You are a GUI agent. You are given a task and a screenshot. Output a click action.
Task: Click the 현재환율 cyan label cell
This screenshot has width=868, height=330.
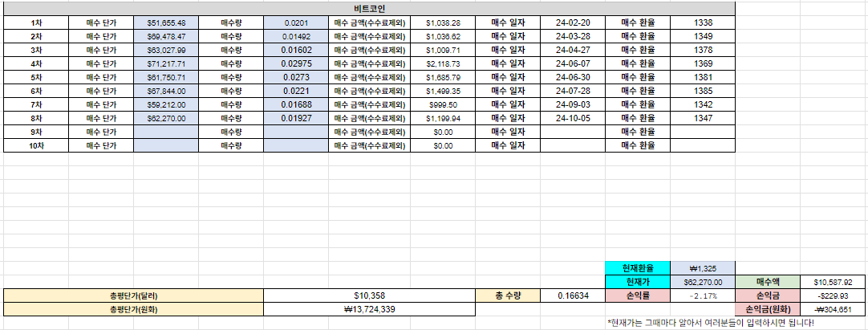638,268
